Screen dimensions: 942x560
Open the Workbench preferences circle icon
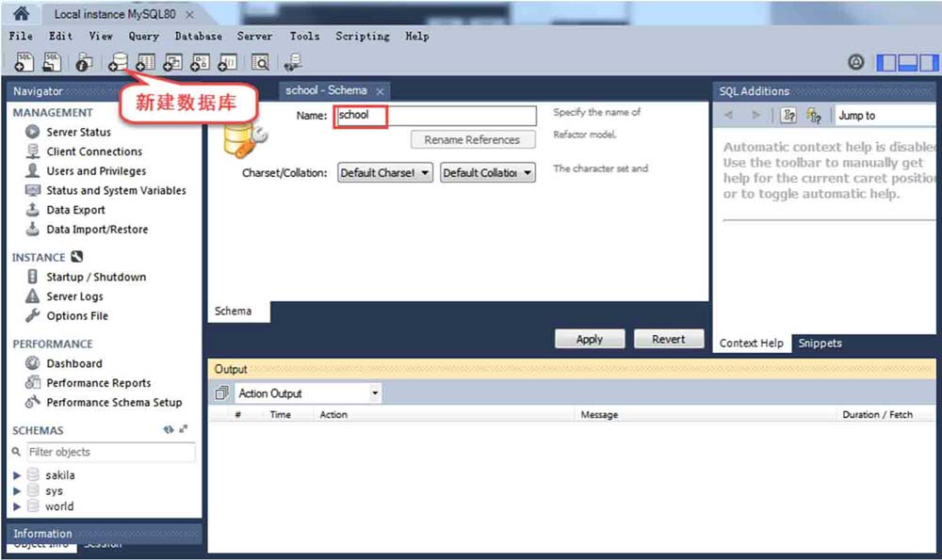point(856,62)
